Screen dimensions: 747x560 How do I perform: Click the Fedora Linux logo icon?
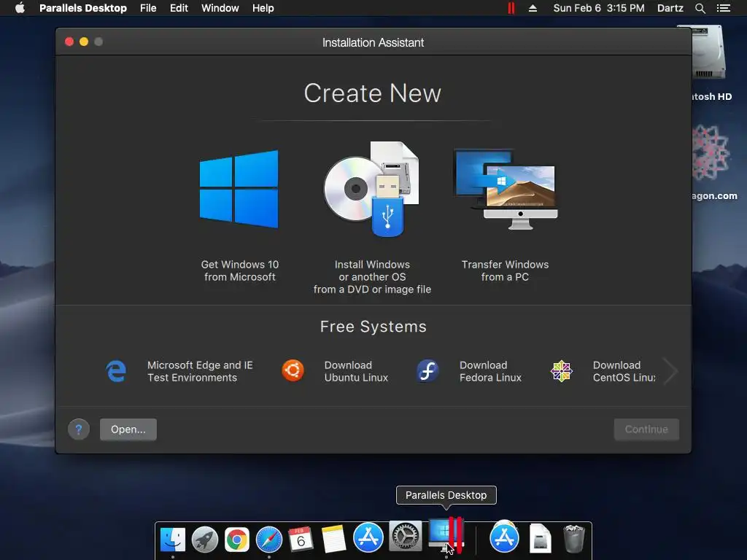tap(427, 371)
